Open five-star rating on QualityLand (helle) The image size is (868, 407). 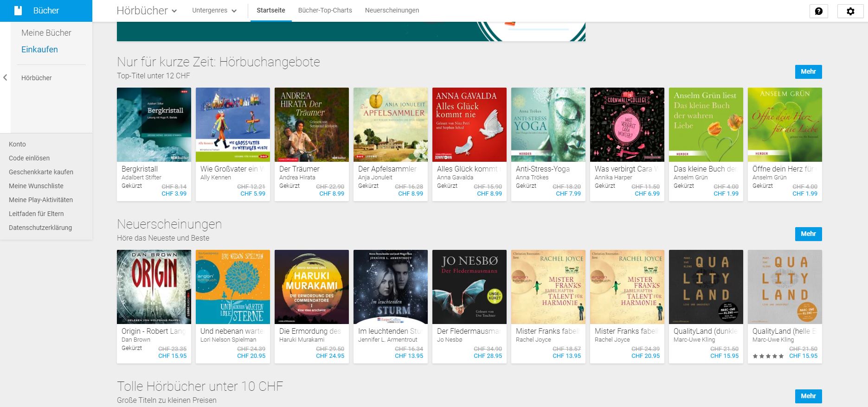click(x=768, y=356)
